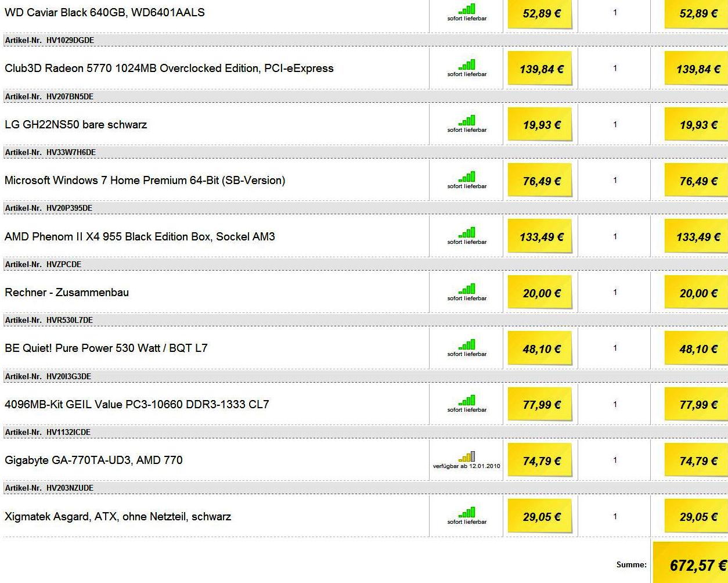Click availability icon for Windows 7 Home Premium
This screenshot has height=583, width=728.
point(467,177)
